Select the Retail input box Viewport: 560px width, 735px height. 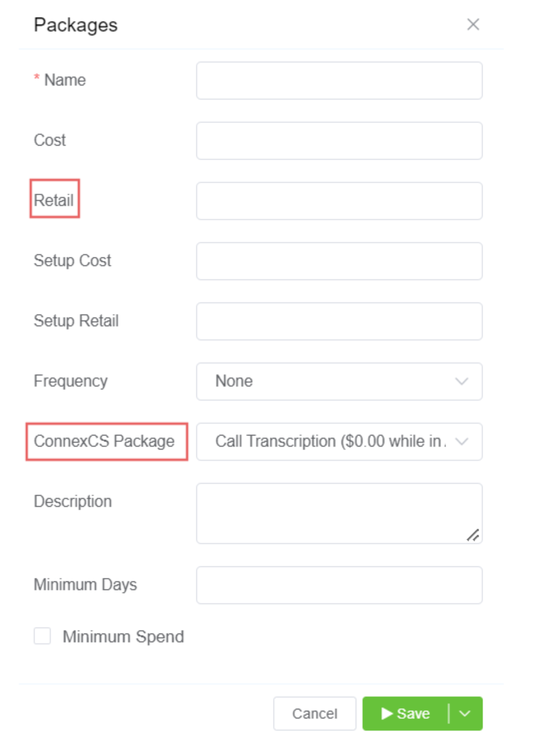pos(339,201)
